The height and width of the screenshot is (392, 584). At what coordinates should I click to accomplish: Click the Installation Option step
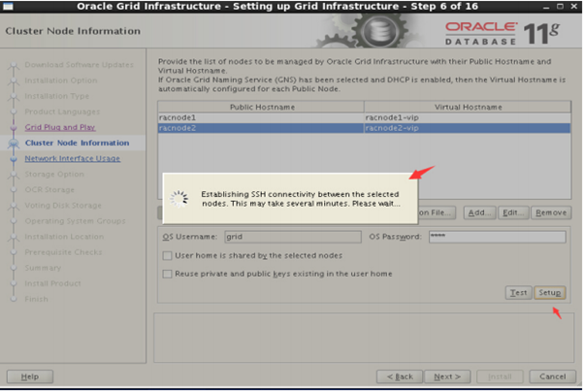[61, 81]
